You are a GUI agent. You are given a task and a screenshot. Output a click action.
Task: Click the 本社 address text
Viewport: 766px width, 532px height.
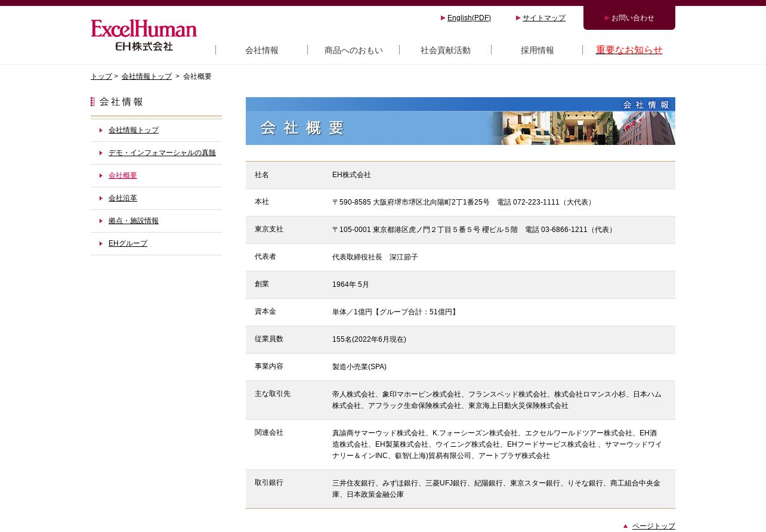[463, 202]
